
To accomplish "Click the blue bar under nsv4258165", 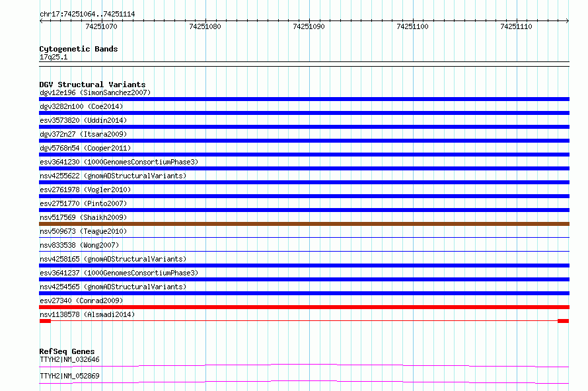I will tap(304, 266).
